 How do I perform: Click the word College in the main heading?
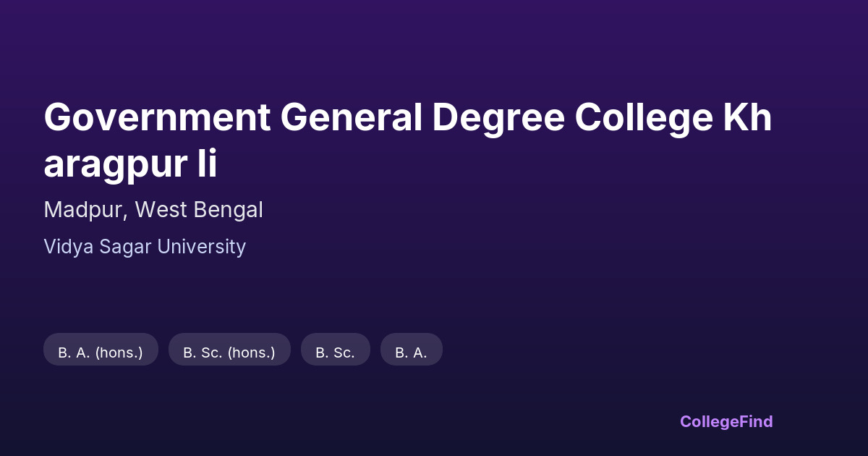point(644,118)
